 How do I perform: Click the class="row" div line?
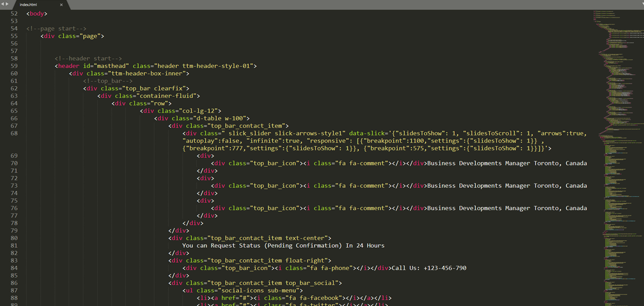click(142, 103)
